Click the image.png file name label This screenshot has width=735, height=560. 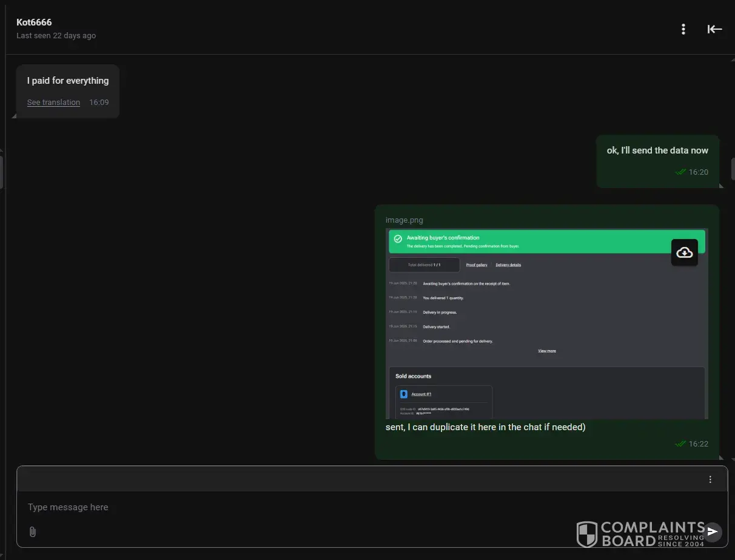tap(404, 220)
